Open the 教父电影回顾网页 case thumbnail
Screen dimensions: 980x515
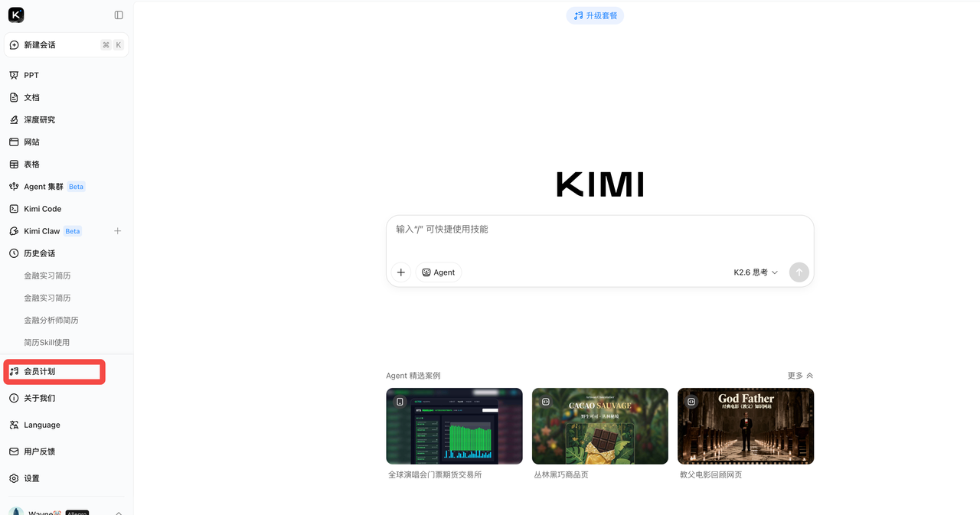[745, 425]
